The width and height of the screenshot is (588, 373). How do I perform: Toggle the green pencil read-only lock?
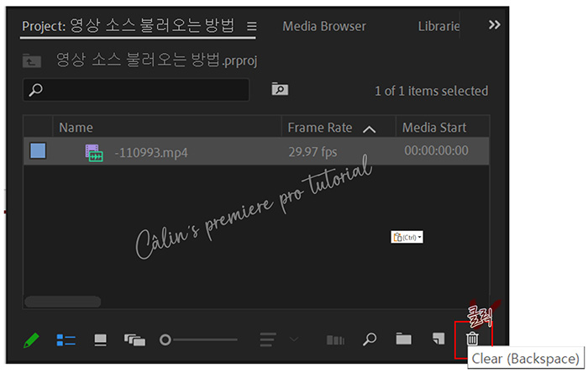31,340
